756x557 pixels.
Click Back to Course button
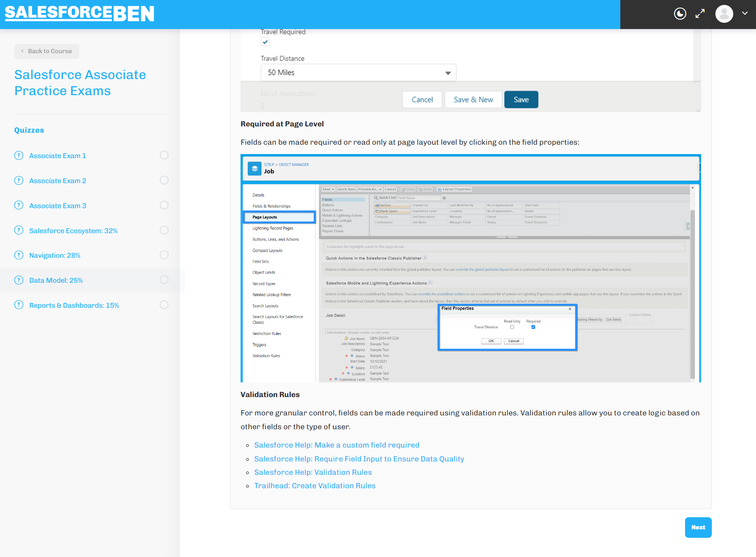click(47, 51)
